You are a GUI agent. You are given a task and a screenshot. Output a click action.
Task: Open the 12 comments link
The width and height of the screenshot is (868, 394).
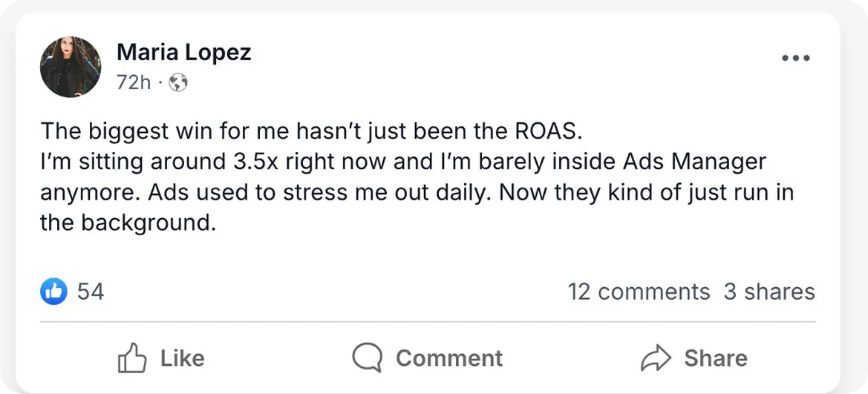pos(639,292)
